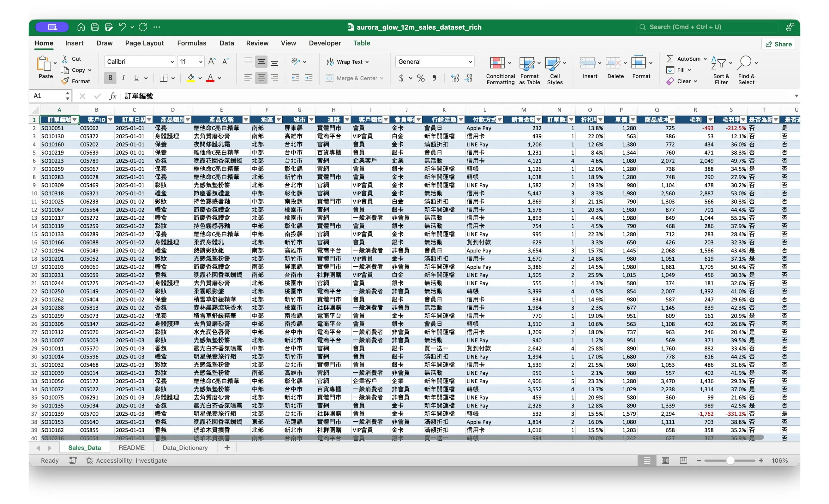Click the Increase Indent icon
829x504 pixels.
309,78
